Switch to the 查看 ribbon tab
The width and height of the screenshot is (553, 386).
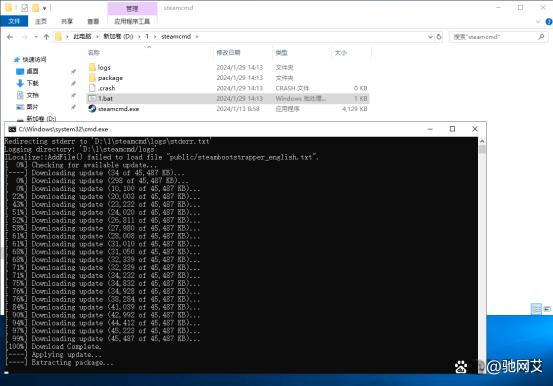pos(93,22)
